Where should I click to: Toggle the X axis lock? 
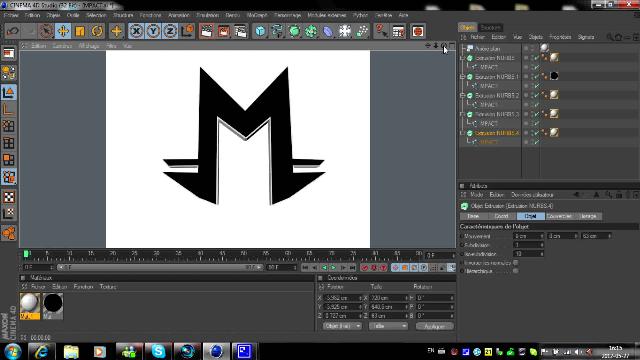pyautogui.click(x=136, y=31)
